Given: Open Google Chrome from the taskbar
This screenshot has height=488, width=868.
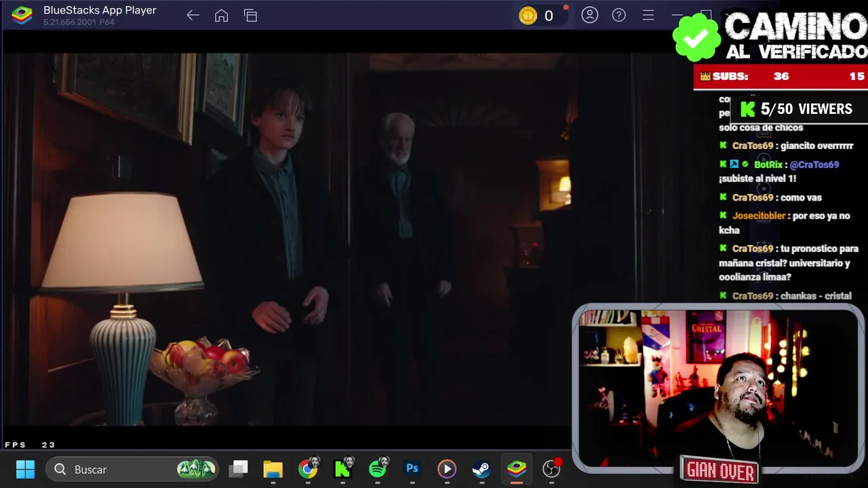Looking at the screenshot, I should click(x=308, y=469).
